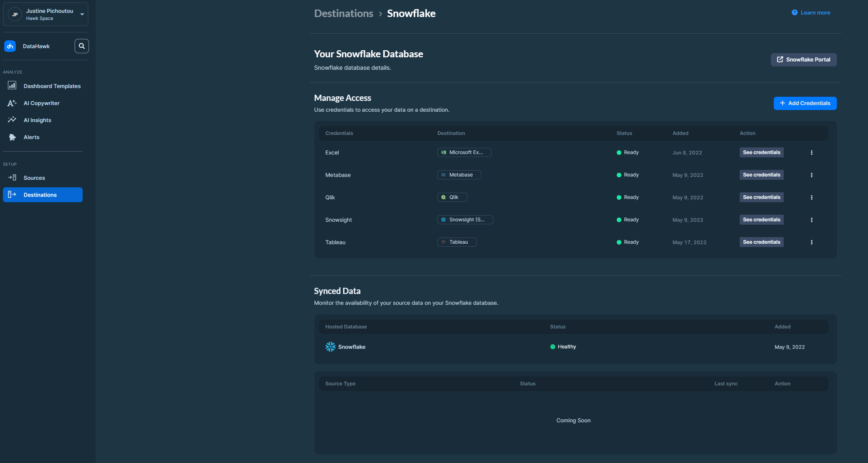Screen dimensions: 868x463
Task: Click the Sources arrow icon
Action: pyautogui.click(x=12, y=178)
